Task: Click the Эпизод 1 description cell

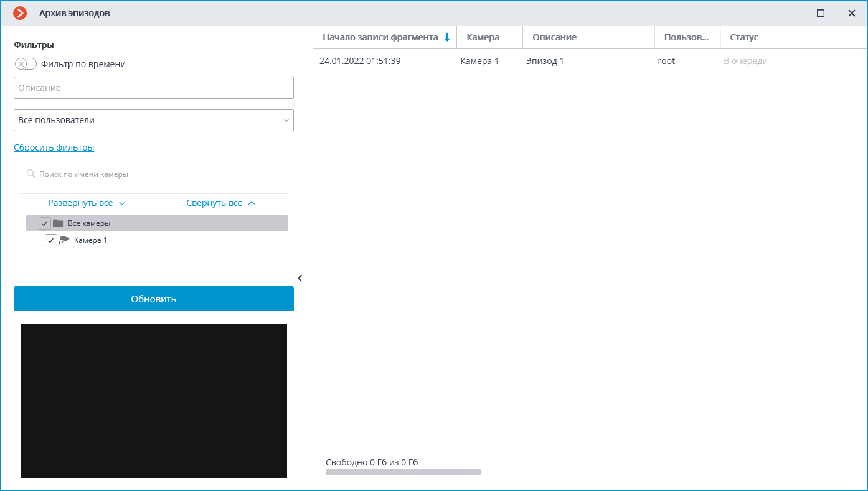Action: pos(545,61)
